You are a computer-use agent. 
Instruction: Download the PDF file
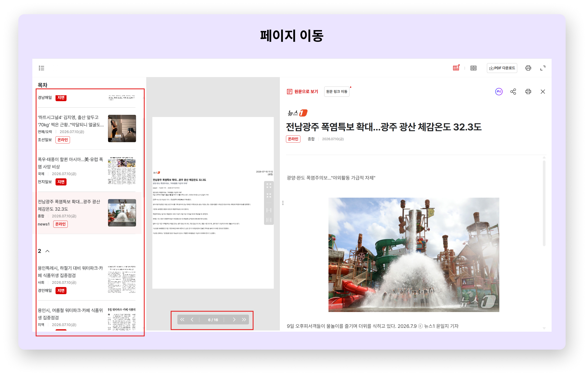click(502, 68)
